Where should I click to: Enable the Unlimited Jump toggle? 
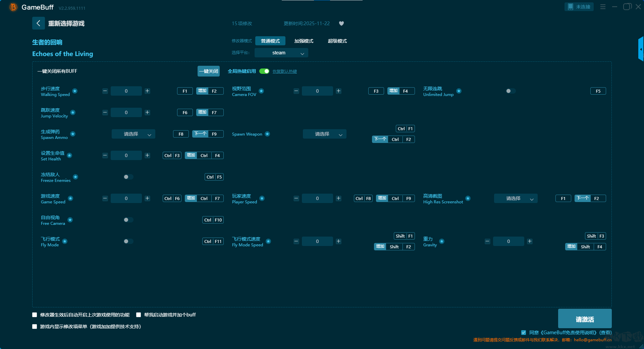(510, 91)
